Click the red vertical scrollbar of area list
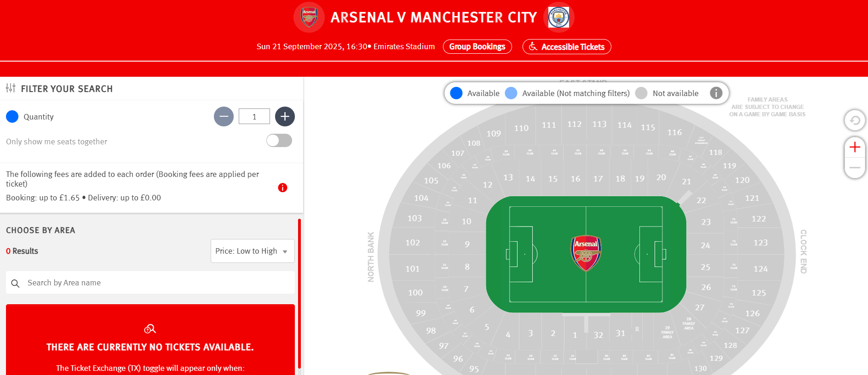The image size is (868, 375). [299, 294]
